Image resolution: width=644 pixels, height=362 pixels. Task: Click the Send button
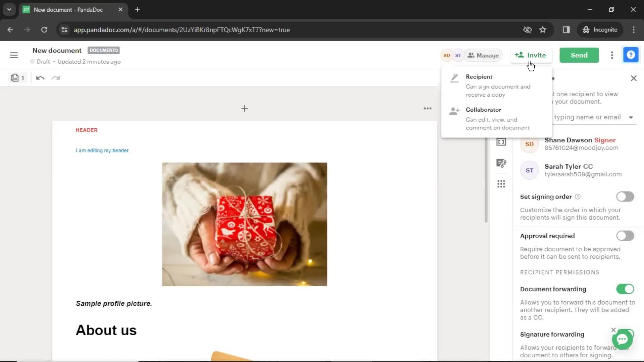[579, 55]
